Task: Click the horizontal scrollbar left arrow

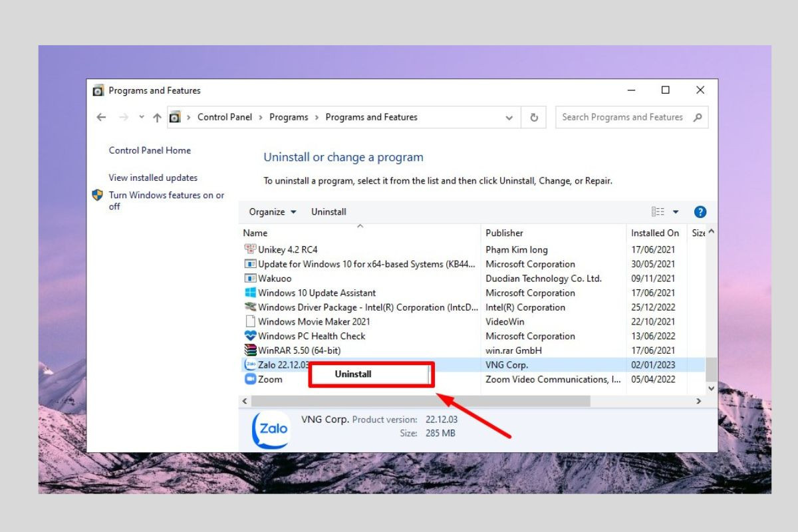Action: pyautogui.click(x=245, y=402)
